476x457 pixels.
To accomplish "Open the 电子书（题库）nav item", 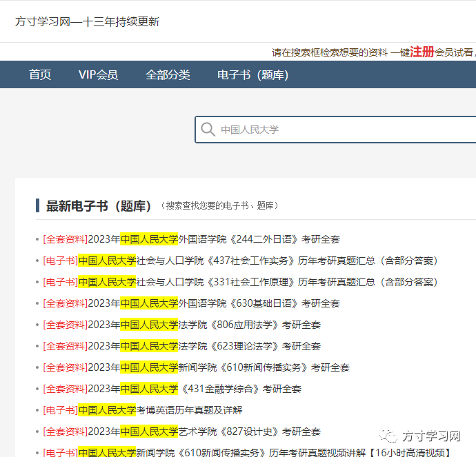I will (x=252, y=74).
